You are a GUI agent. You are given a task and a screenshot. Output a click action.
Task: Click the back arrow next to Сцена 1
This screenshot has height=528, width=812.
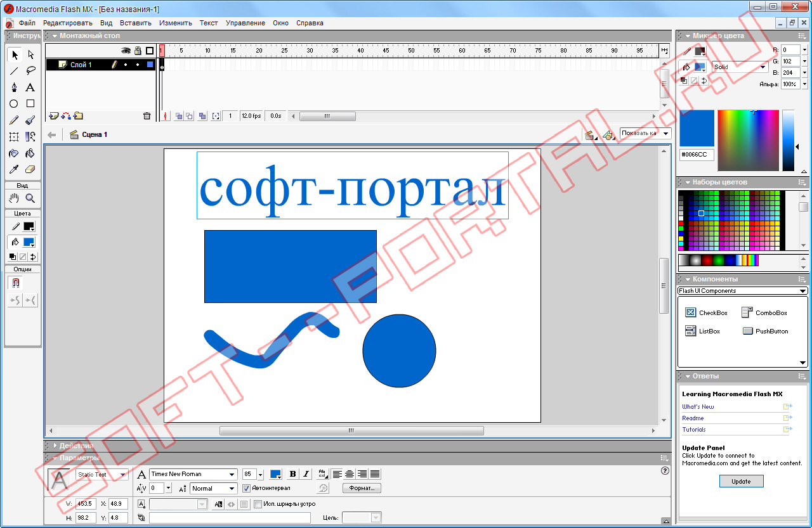(x=52, y=134)
